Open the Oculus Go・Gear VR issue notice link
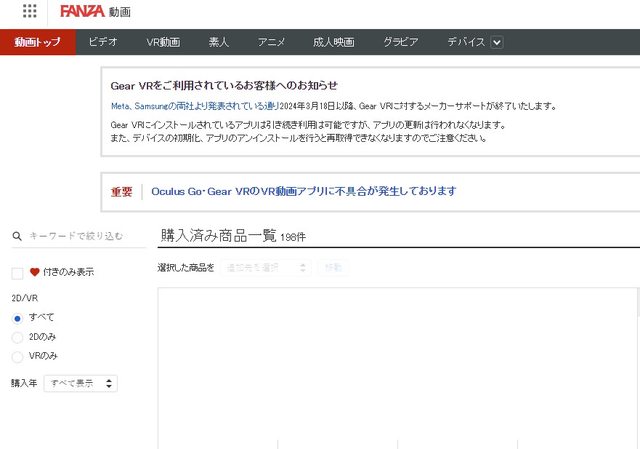 [303, 191]
